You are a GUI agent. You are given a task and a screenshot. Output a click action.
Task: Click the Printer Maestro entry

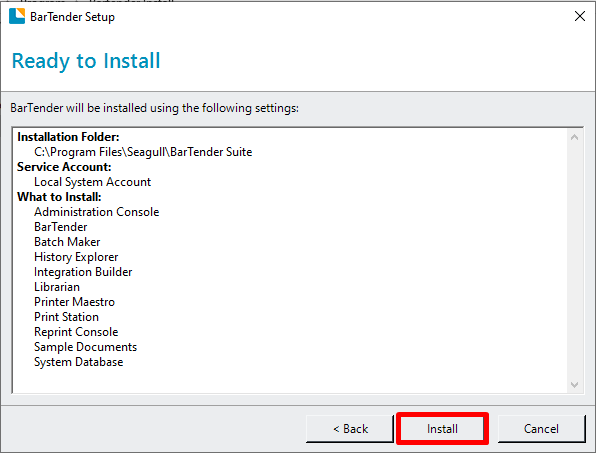click(74, 302)
